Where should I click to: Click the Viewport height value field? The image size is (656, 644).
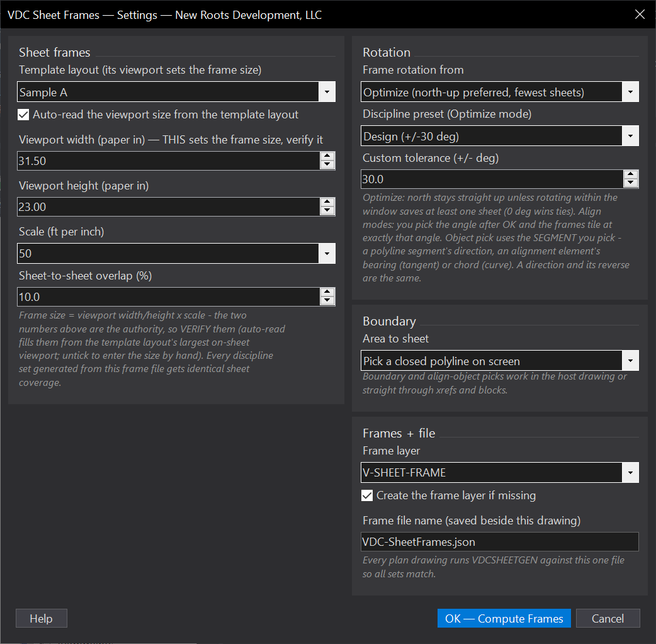169,207
